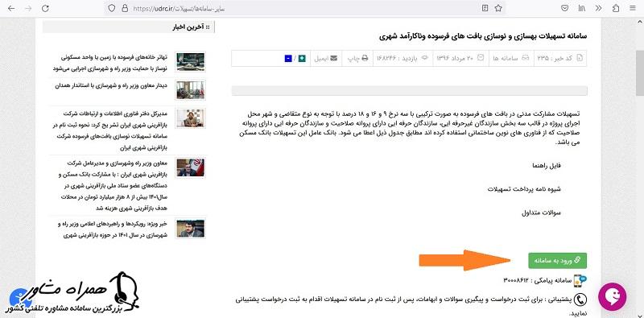
Task: Open the extensions puzzle icon
Action: 616,8
